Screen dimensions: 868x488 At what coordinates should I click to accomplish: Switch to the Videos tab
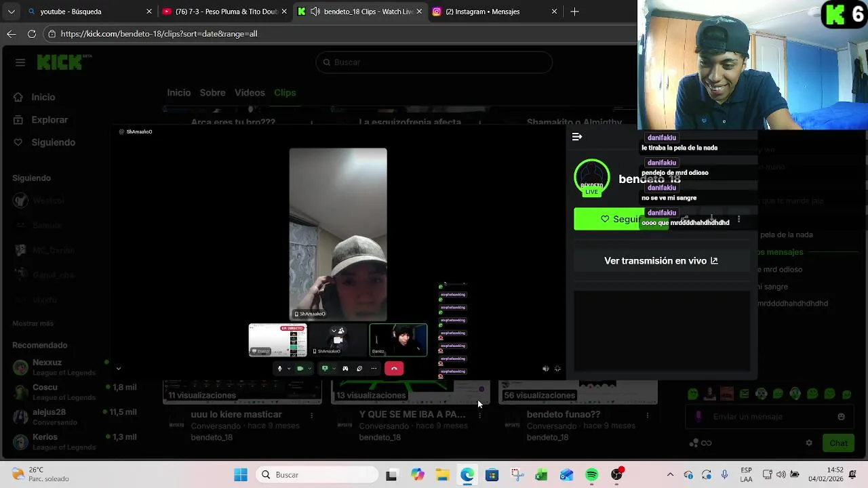[x=250, y=93]
